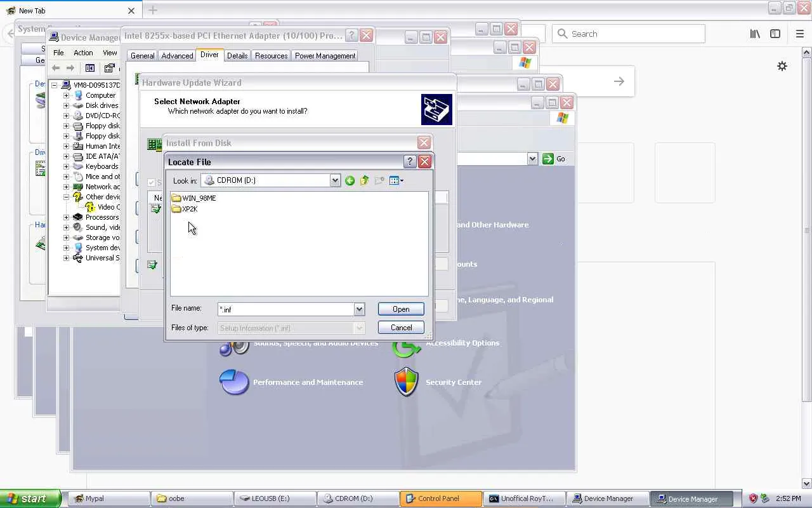Open the Device Manager Action menu

point(83,53)
